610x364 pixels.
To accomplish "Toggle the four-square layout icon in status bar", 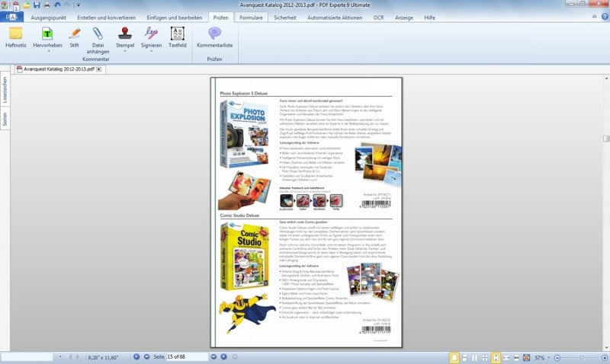I will (485, 357).
